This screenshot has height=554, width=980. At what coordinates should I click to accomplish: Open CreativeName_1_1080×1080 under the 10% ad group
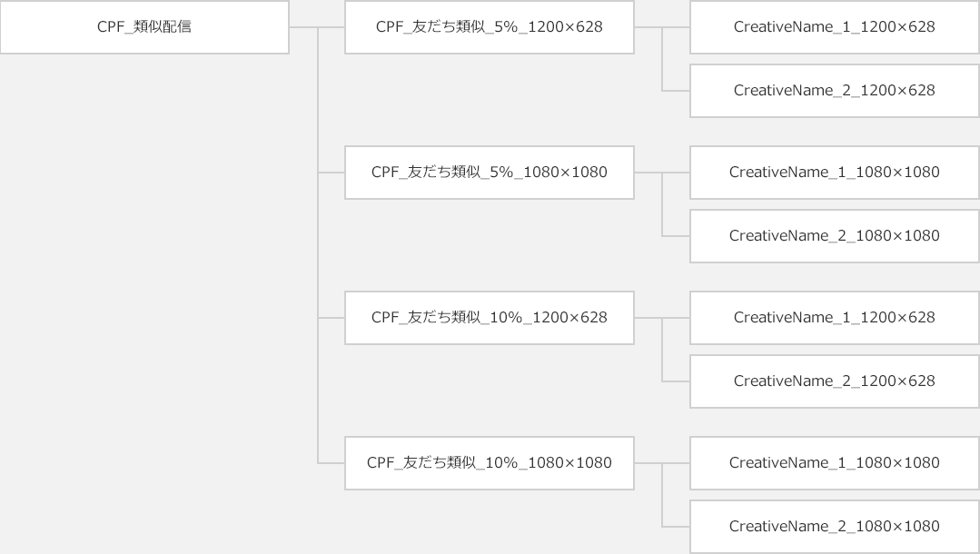835,463
